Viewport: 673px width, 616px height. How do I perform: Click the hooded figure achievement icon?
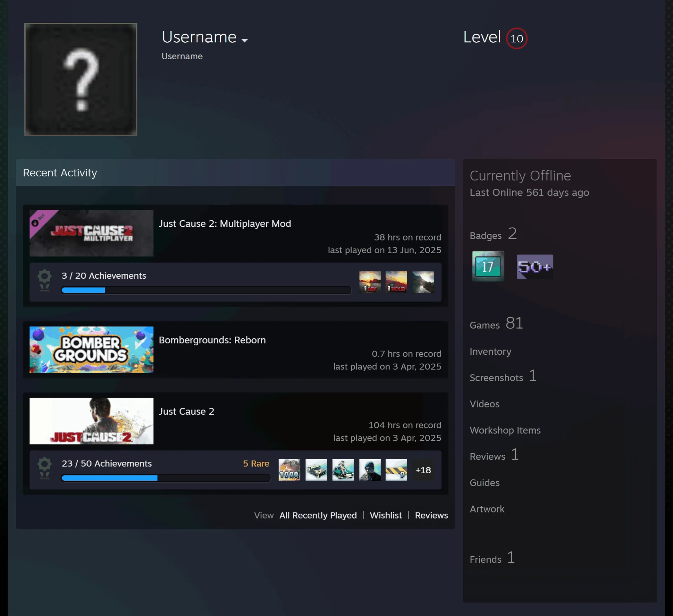click(370, 470)
